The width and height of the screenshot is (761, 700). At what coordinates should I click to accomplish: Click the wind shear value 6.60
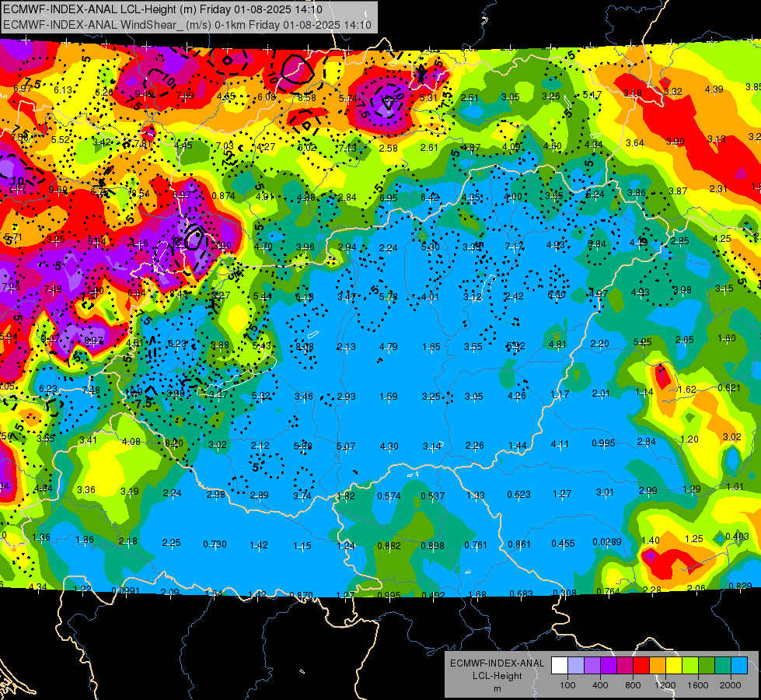pyautogui.click(x=557, y=294)
